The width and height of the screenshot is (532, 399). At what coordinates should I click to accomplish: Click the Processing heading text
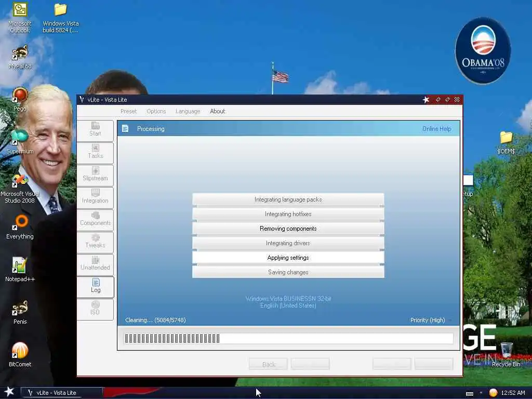151,129
